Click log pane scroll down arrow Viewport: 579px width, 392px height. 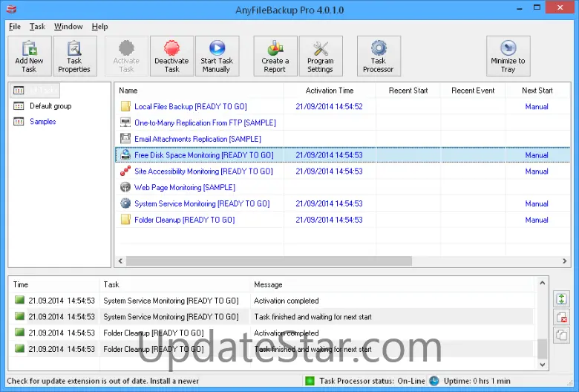coord(542,365)
